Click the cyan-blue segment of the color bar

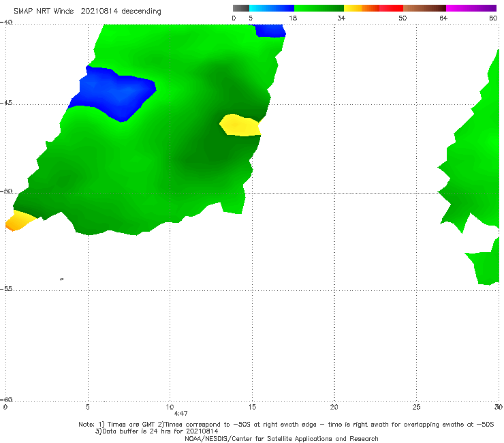pos(272,8)
